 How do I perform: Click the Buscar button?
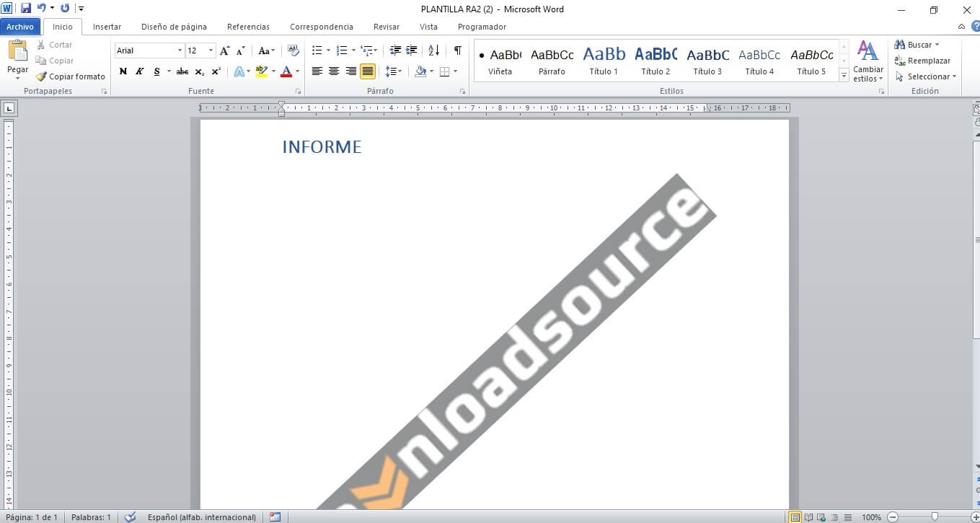click(917, 45)
